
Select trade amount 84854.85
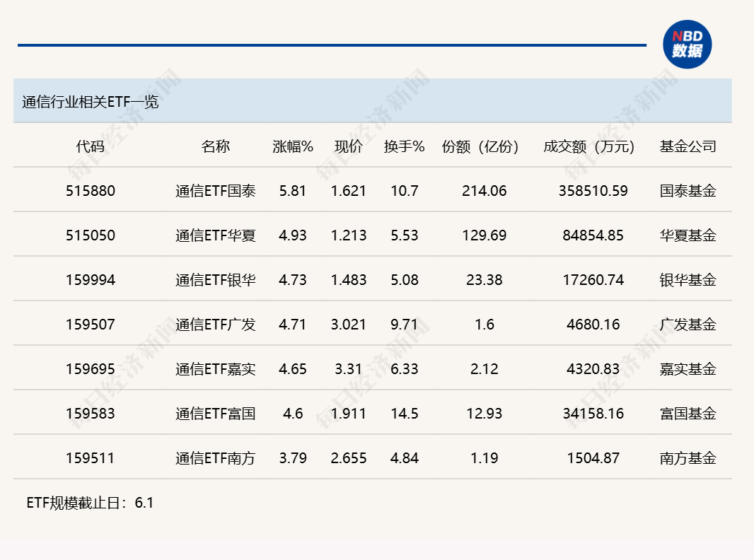[x=593, y=235]
